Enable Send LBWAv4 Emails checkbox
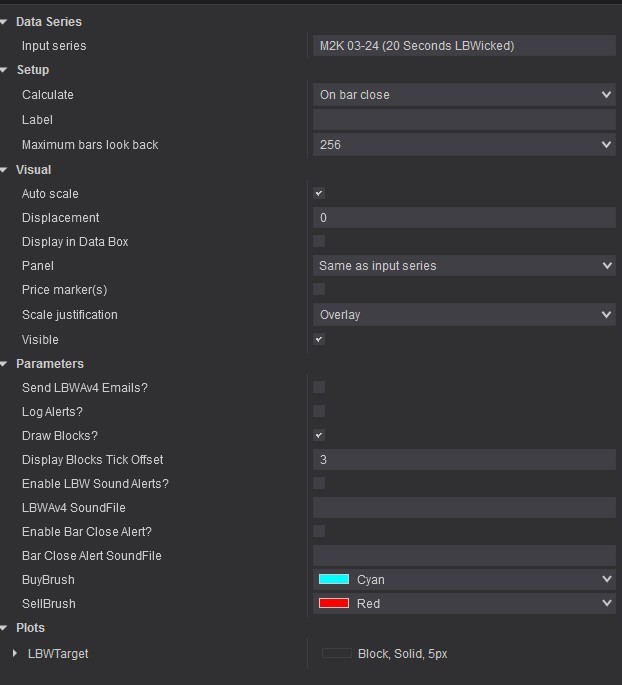The image size is (622, 685). (x=319, y=387)
